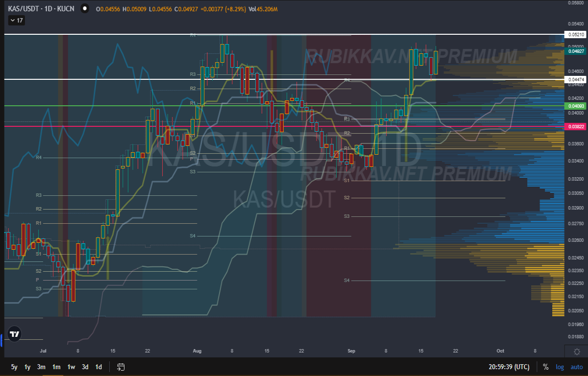
Task: Toggle the log scale option
Action: 559,367
